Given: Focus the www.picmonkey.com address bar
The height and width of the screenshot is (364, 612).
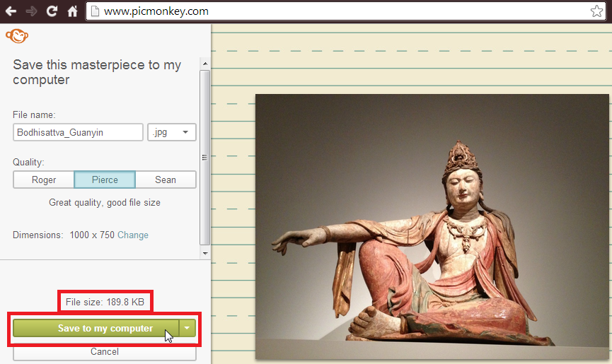Looking at the screenshot, I should coord(346,11).
